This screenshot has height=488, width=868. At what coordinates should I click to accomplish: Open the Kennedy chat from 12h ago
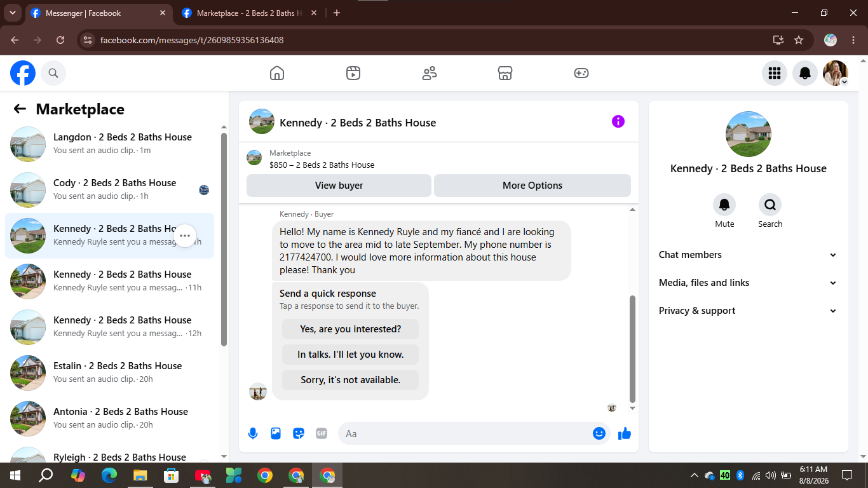[x=109, y=327]
